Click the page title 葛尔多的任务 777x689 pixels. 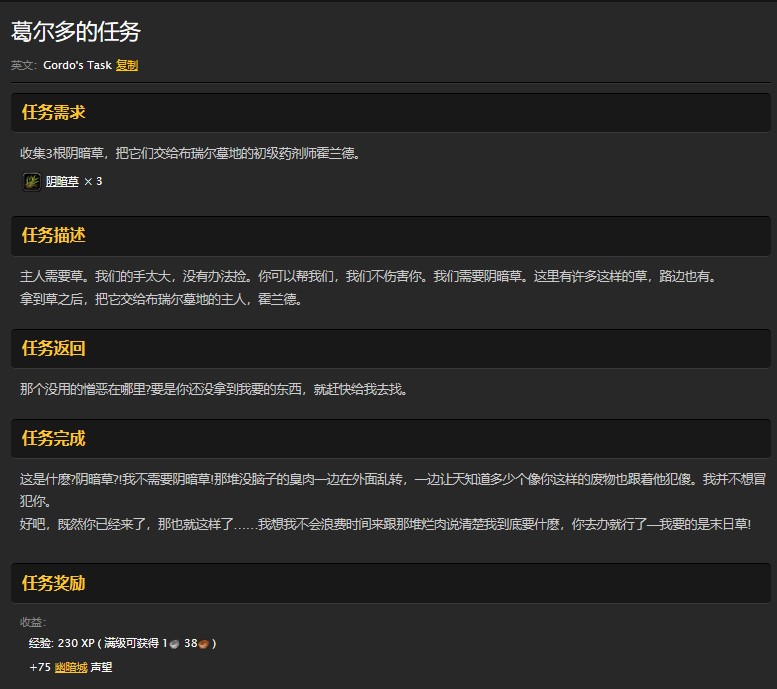click(x=76, y=31)
